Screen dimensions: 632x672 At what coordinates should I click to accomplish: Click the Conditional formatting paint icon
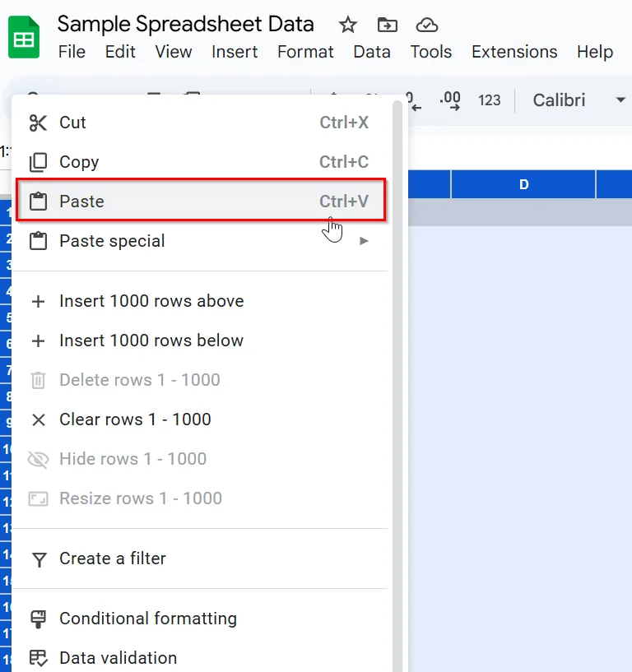point(38,619)
